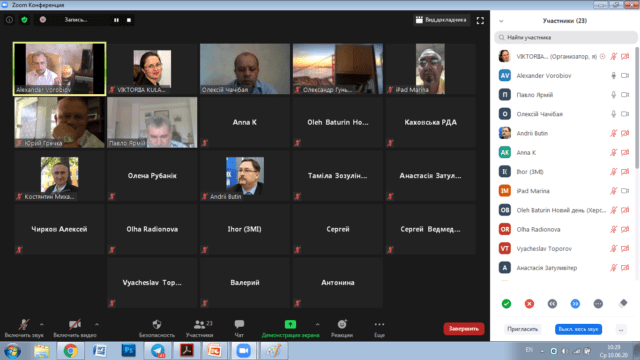Select Oleh Baturin Новий день in participants list

click(x=564, y=210)
